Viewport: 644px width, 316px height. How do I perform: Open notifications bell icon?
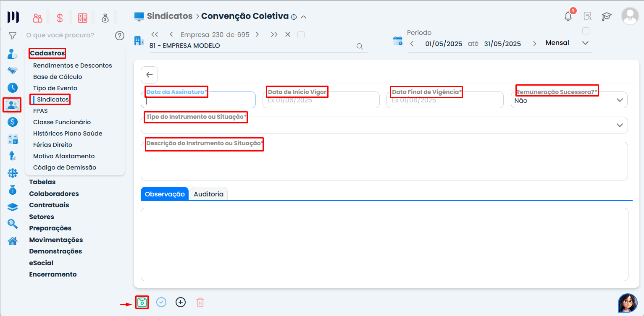pyautogui.click(x=568, y=16)
